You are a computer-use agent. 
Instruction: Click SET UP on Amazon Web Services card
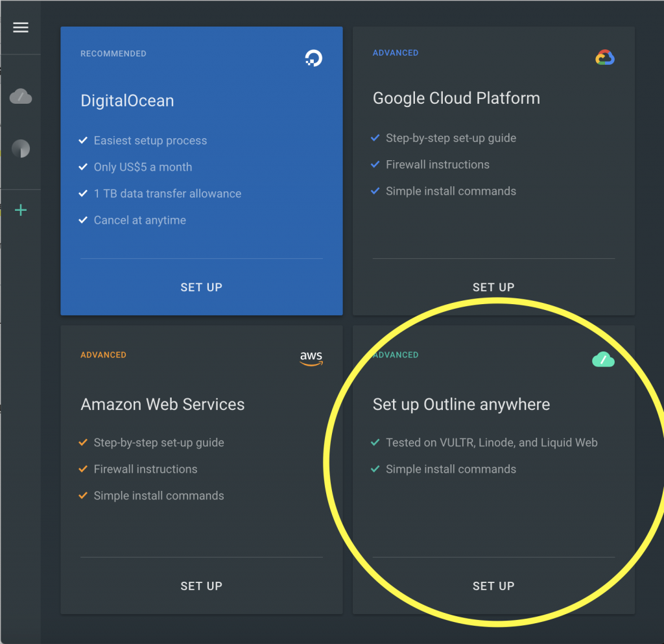tap(202, 586)
